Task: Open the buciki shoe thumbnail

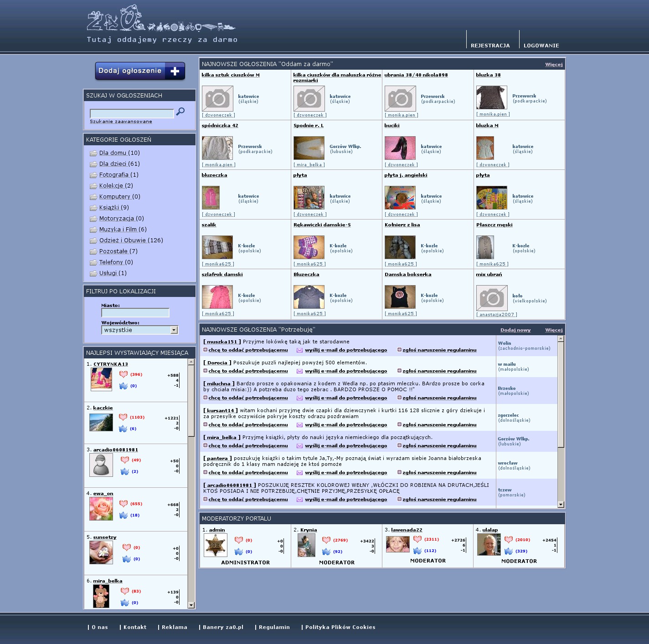Action: [400, 148]
